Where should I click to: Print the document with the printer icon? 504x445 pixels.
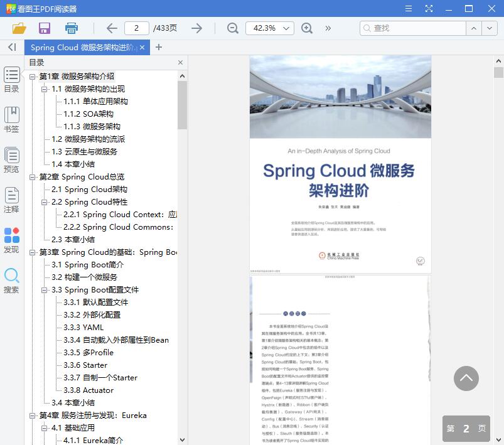[x=72, y=28]
